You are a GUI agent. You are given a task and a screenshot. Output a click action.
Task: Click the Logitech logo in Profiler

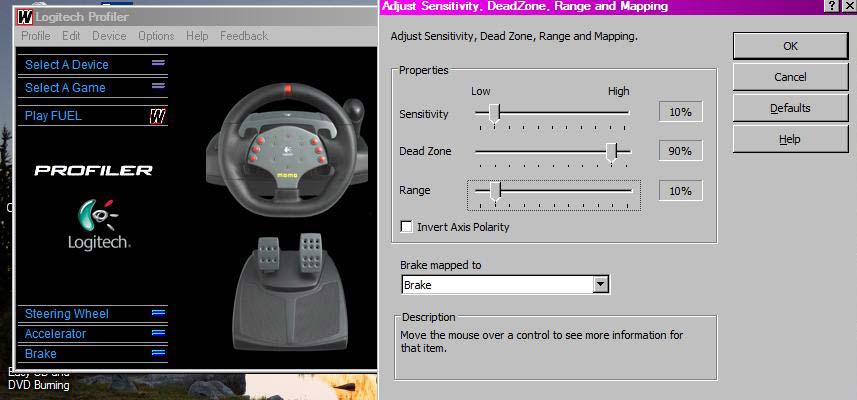coord(99,225)
